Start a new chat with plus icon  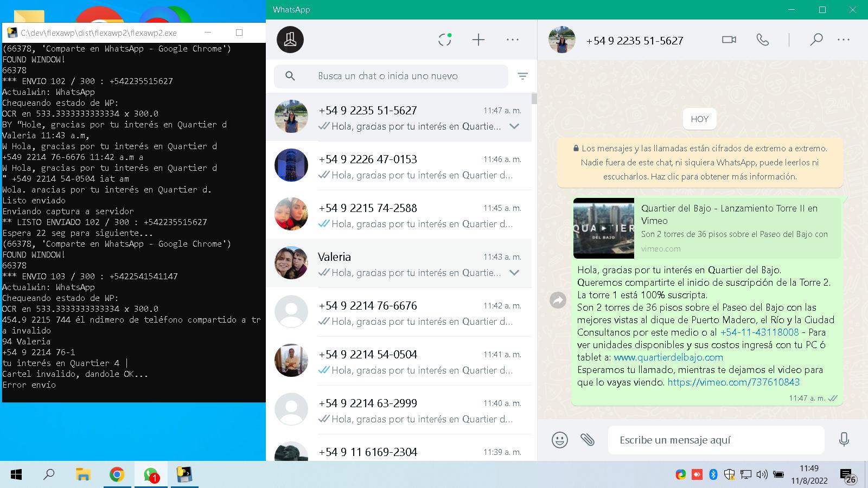(478, 40)
